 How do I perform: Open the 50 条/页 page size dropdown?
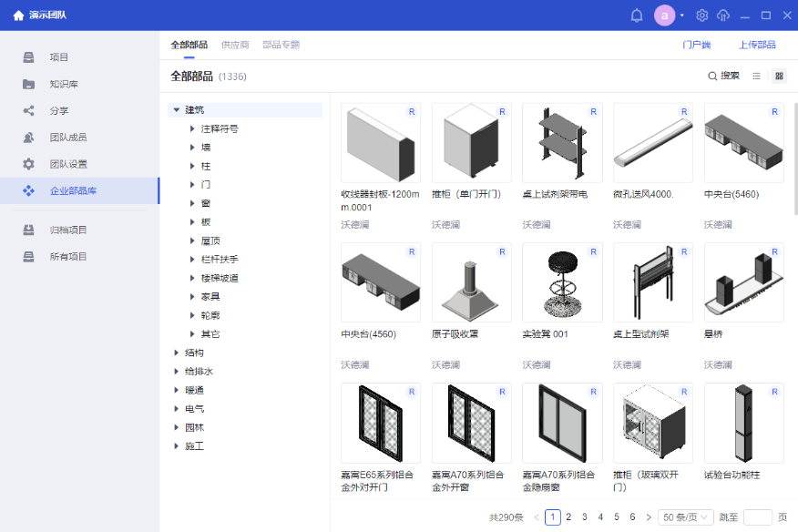point(686,517)
